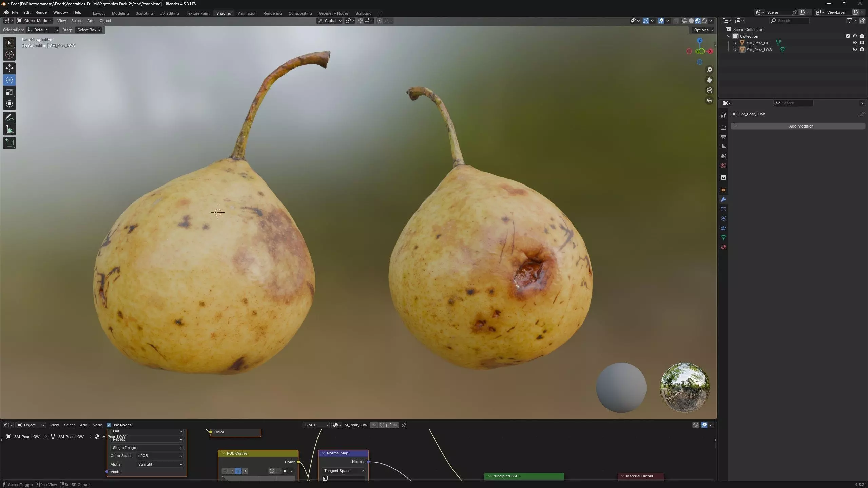The image size is (868, 488).
Task: Select the Move tool
Action: [9, 68]
